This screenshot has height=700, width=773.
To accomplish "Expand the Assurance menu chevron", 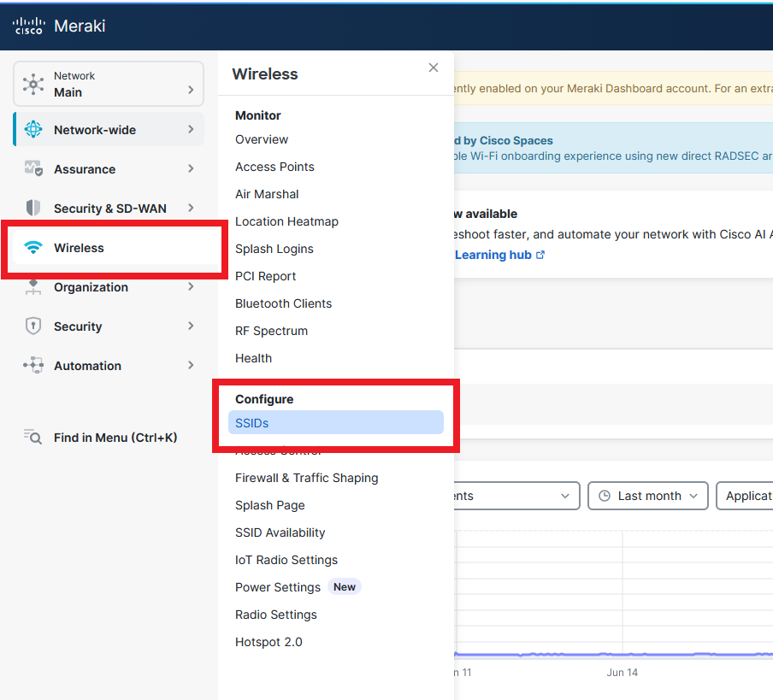I will [x=191, y=168].
